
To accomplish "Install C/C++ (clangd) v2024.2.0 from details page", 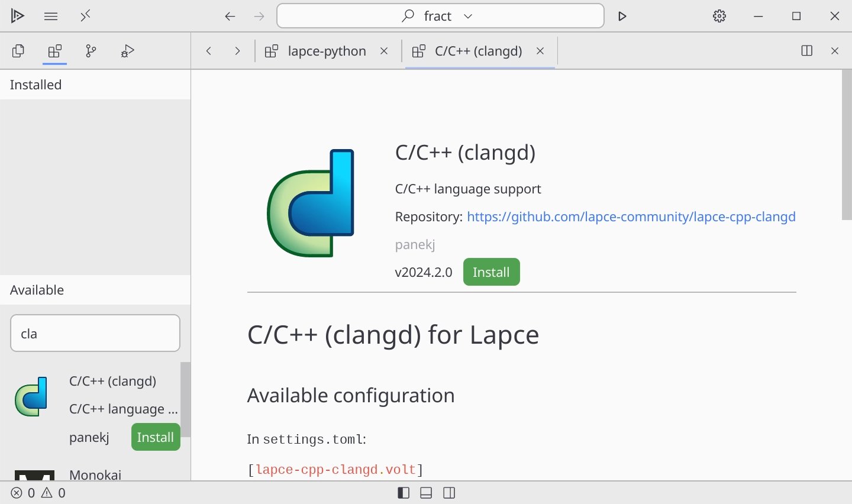I will (x=491, y=272).
